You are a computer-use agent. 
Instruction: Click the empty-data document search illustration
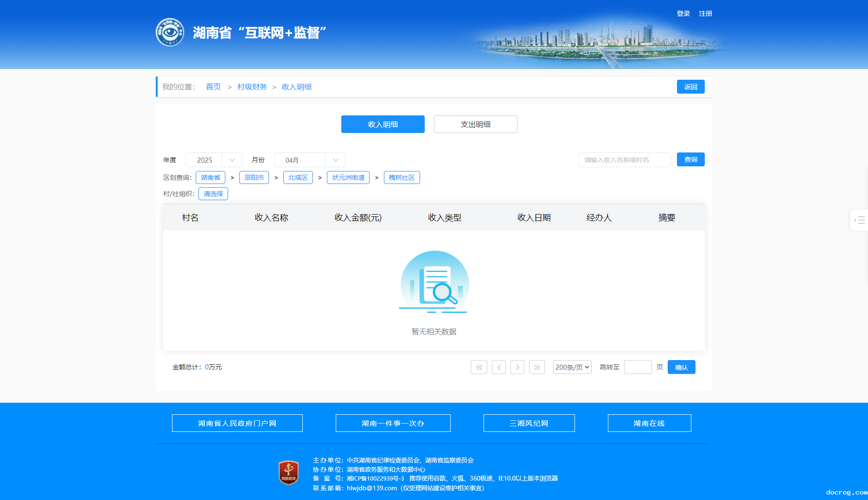[434, 283]
